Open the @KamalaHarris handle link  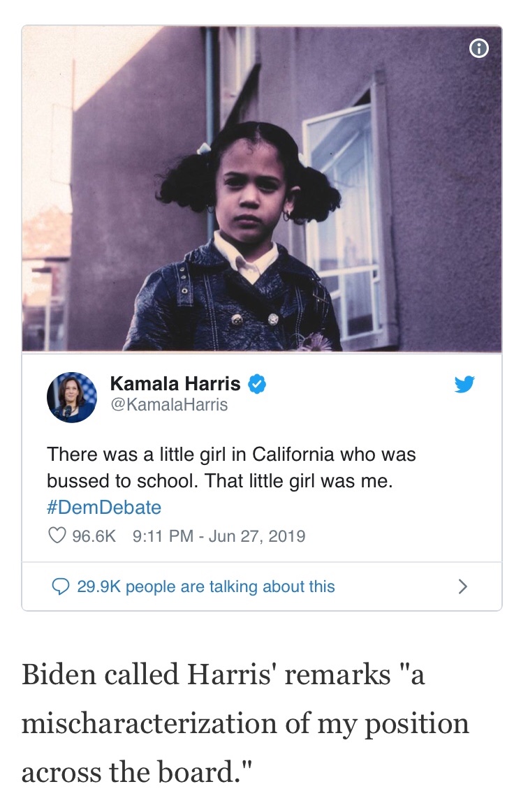[x=169, y=405]
